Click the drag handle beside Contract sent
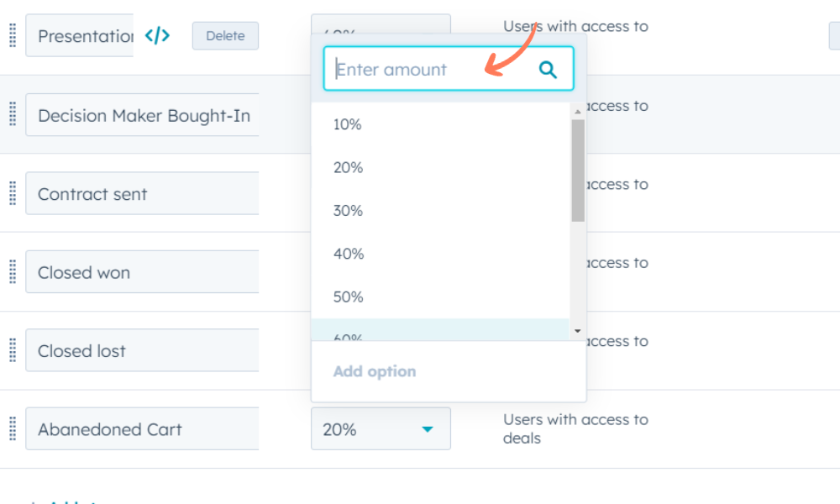 point(12,193)
